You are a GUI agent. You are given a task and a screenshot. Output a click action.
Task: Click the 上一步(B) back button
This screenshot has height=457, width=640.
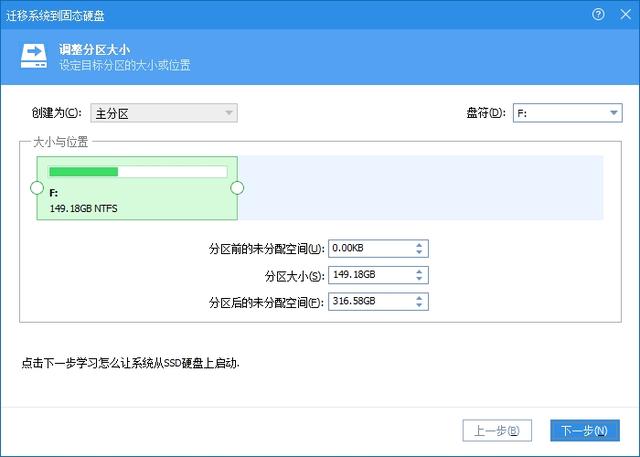(x=497, y=430)
